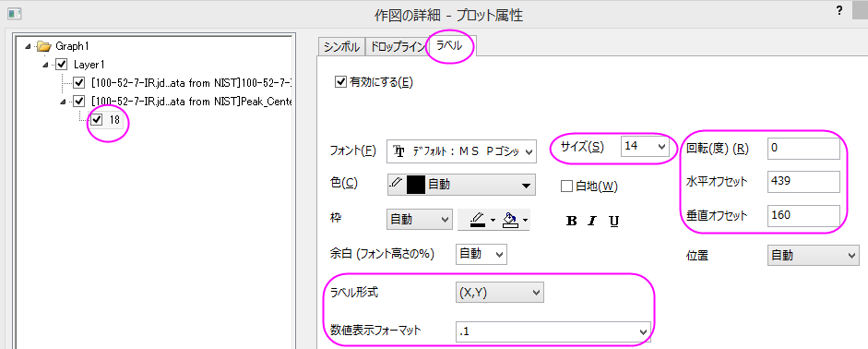
Task: Select the Peak_Center plot tree row
Action: (192, 101)
